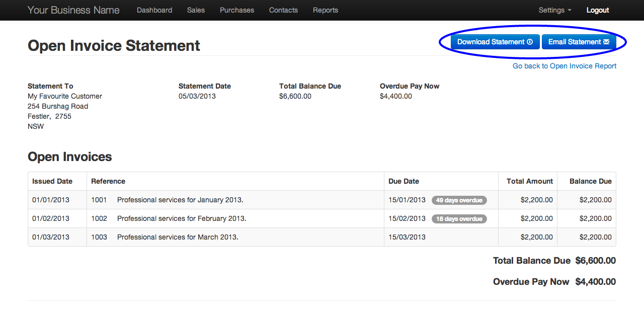
Task: Click Your Business Name brand link
Action: (73, 10)
